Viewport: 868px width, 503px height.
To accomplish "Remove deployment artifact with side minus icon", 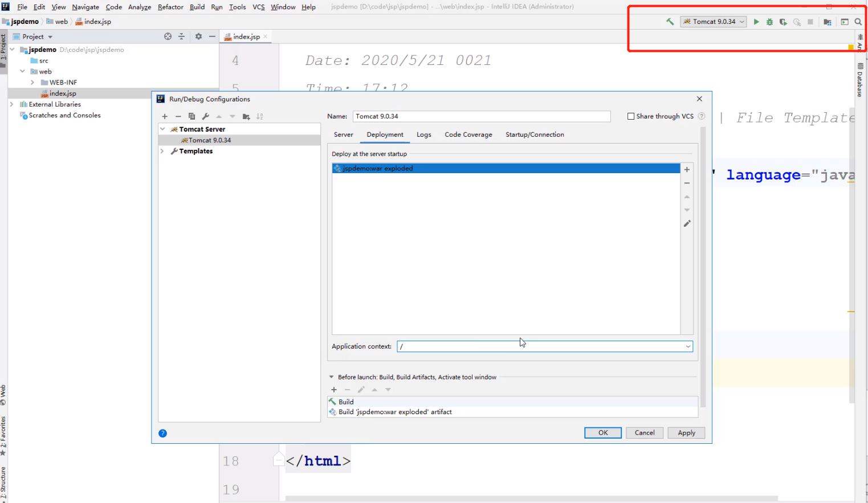I will tap(687, 183).
